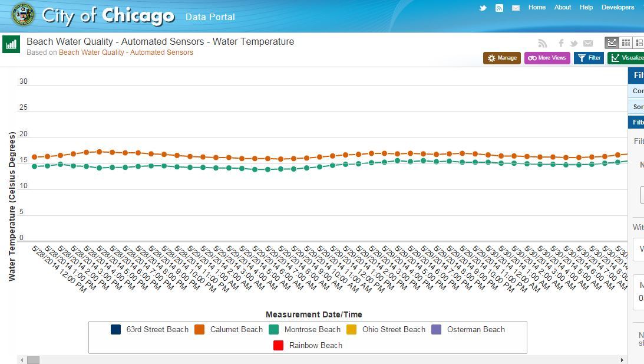This screenshot has width=644, height=364.
Task: Select the chart view icon
Action: click(612, 42)
